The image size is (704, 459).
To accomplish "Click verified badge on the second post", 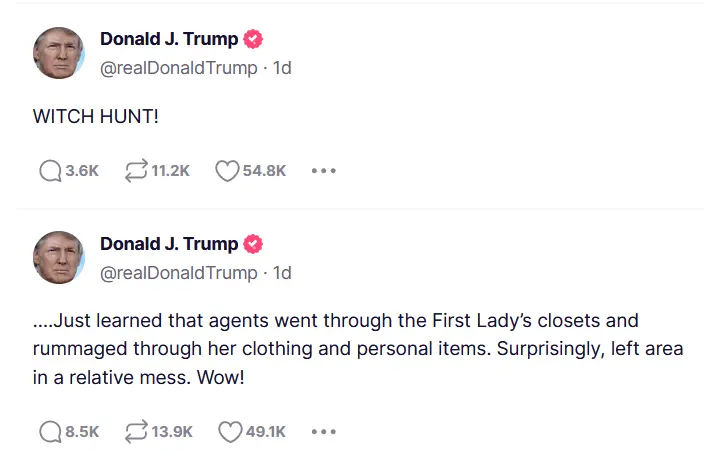I will (x=254, y=244).
